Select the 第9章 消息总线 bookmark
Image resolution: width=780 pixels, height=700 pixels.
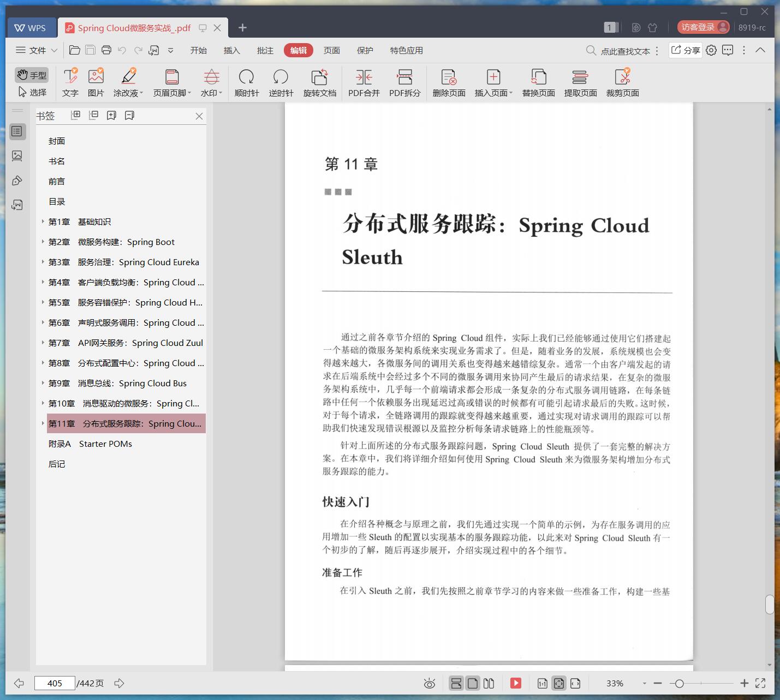tap(117, 383)
